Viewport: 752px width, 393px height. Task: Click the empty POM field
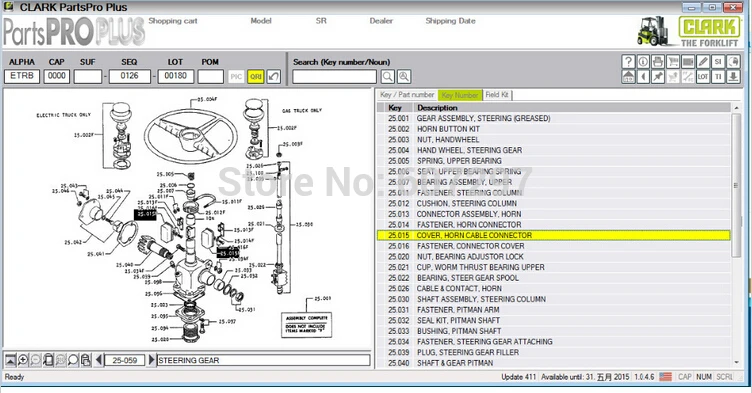pos(211,76)
